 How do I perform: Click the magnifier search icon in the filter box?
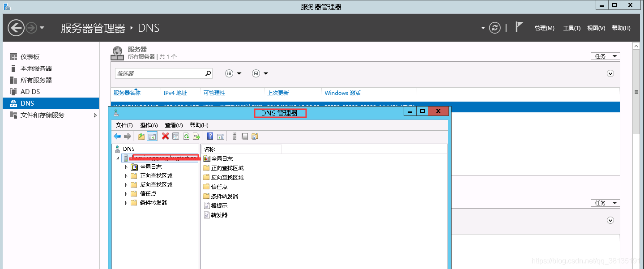(208, 73)
